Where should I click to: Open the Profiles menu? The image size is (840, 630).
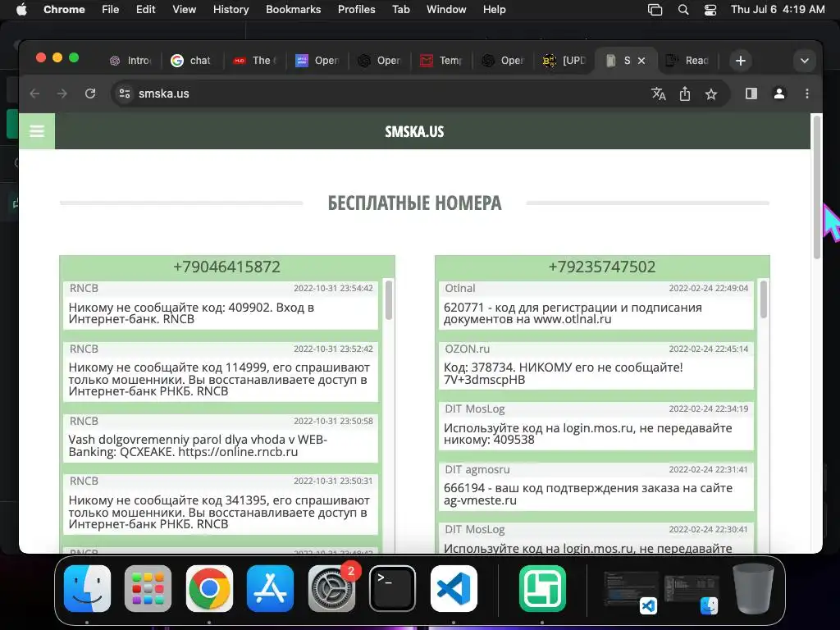(356, 10)
